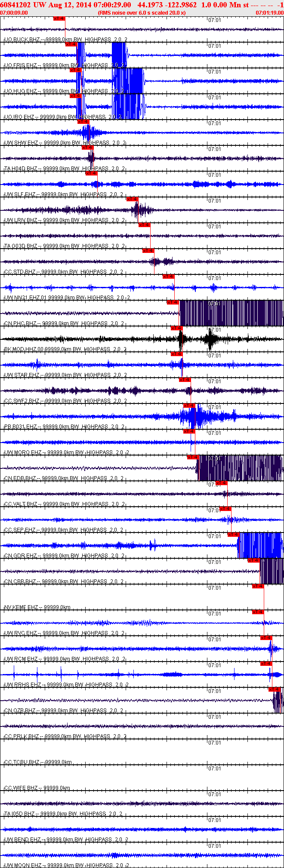Viewport: 284px width, 868px height.
Task: Click the 'CC.STD.BHZ' station label
Action: 20,272
